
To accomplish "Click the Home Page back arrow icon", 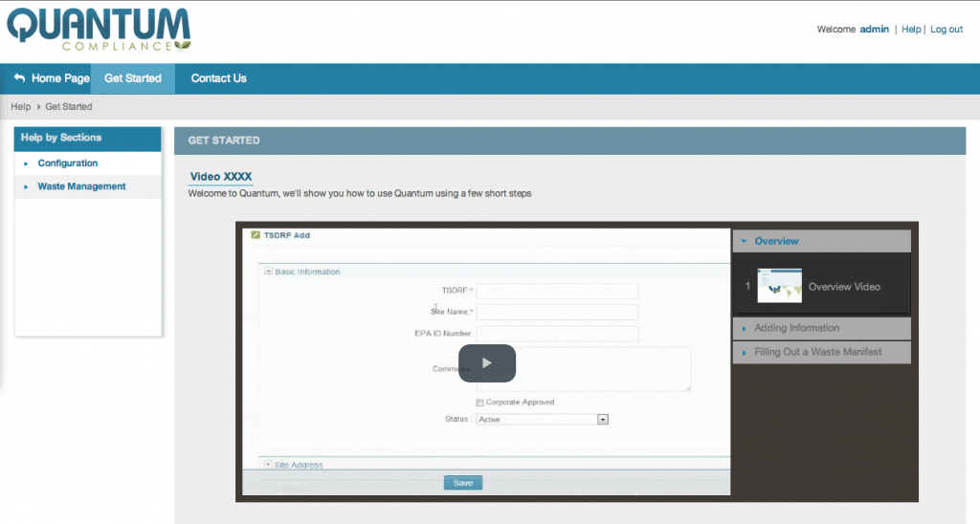I will point(19,78).
